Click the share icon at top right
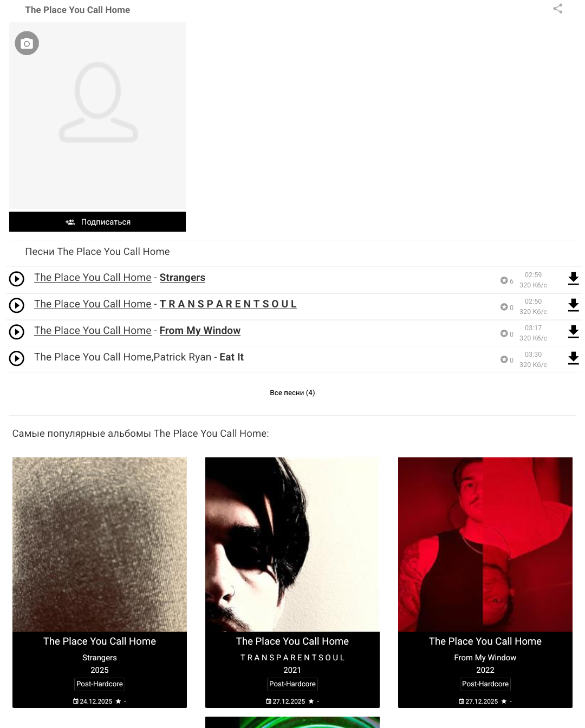The width and height of the screenshot is (585, 728). pyautogui.click(x=557, y=9)
